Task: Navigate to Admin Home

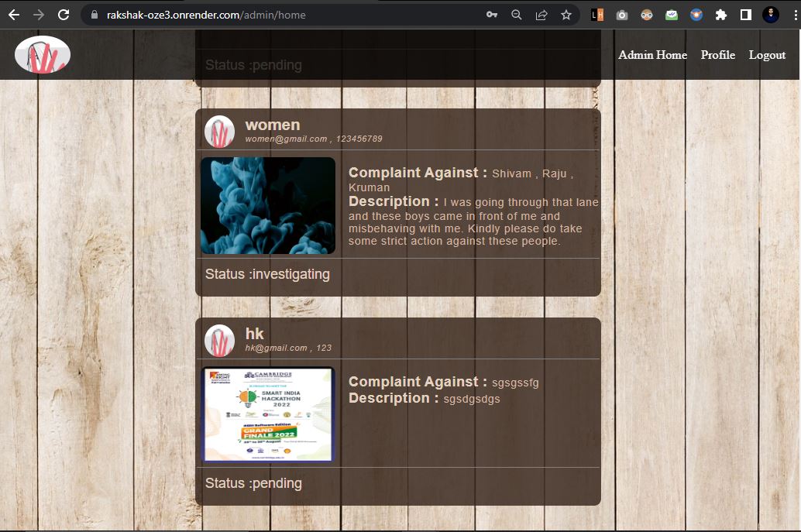Action: tap(652, 55)
